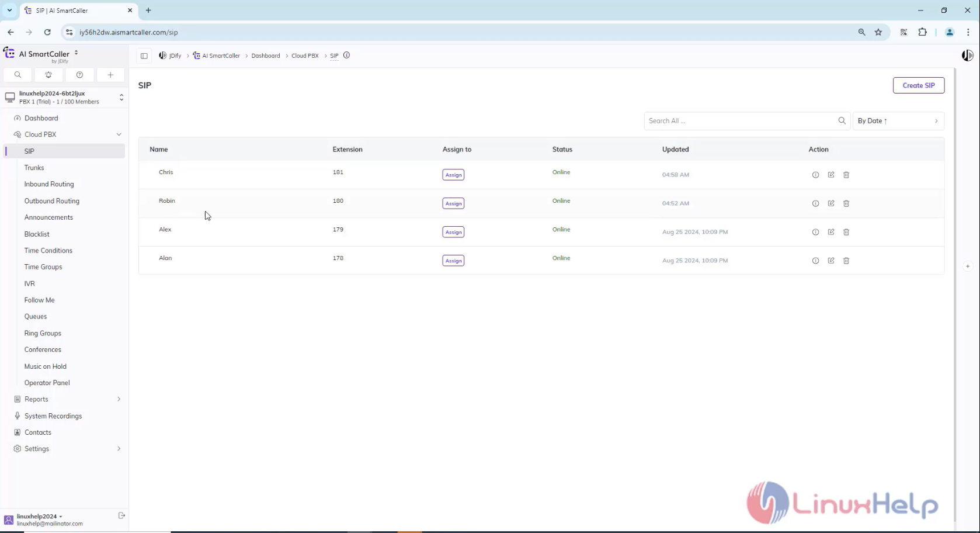
Task: Open the PBX workspace switcher
Action: click(x=64, y=97)
